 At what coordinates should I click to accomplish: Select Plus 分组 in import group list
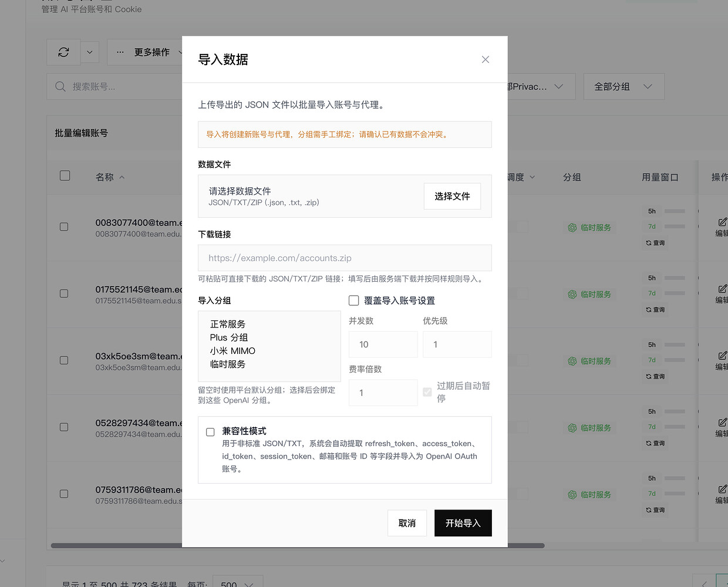click(x=229, y=338)
